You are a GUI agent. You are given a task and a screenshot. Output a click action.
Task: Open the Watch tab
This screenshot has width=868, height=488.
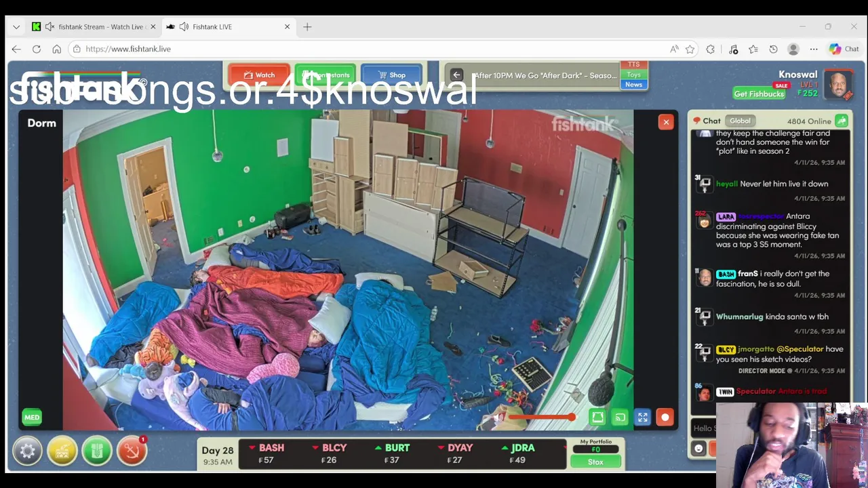coord(259,75)
